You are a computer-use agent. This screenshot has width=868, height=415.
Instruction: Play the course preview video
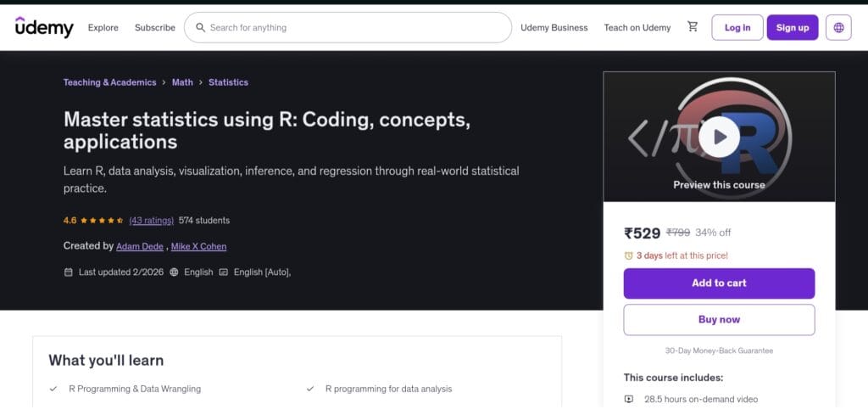pos(719,137)
